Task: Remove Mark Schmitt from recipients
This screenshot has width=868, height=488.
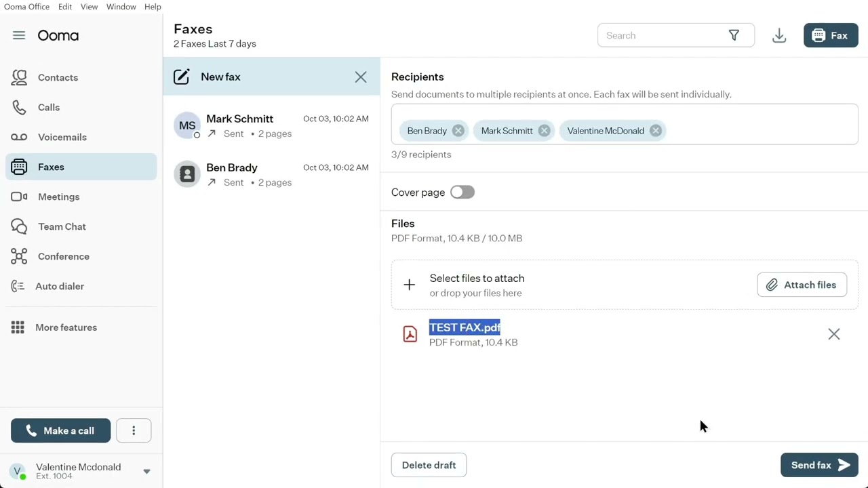Action: point(545,131)
